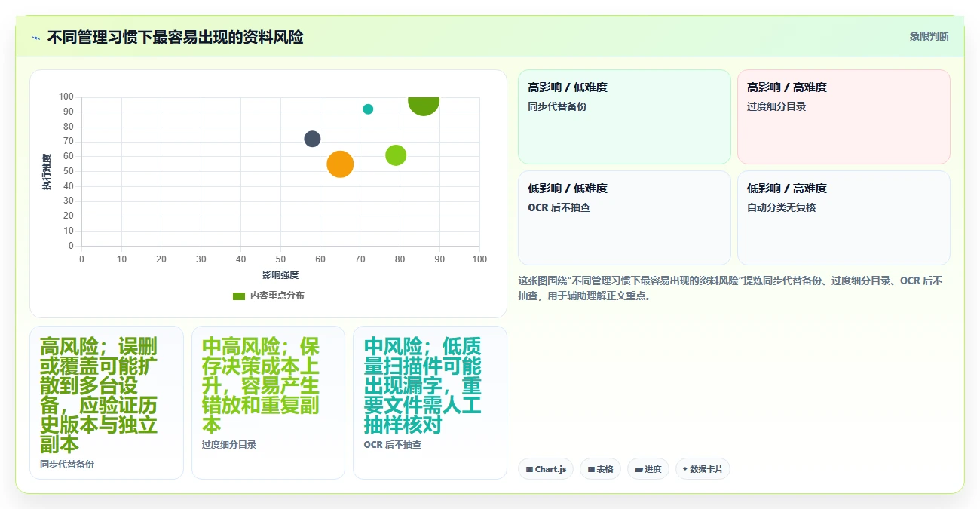
Task: Select the dark slate bubble in the chart
Action: (x=312, y=139)
